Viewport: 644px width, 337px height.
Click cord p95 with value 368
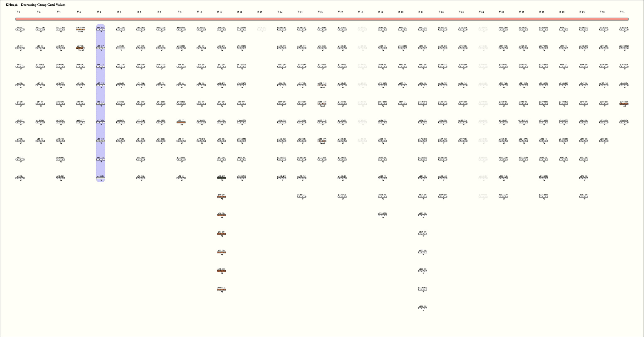(242, 30)
